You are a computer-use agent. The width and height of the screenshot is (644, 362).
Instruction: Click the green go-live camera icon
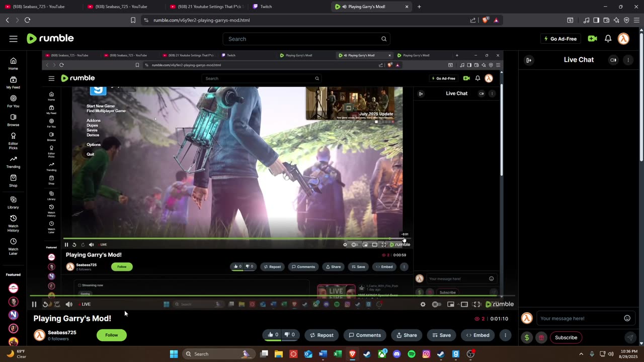click(592, 39)
